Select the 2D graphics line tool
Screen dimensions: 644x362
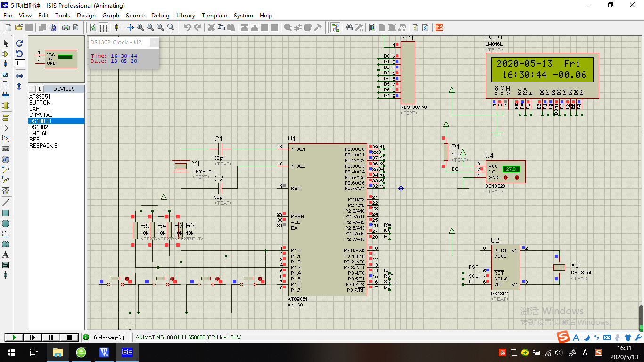tap(6, 202)
